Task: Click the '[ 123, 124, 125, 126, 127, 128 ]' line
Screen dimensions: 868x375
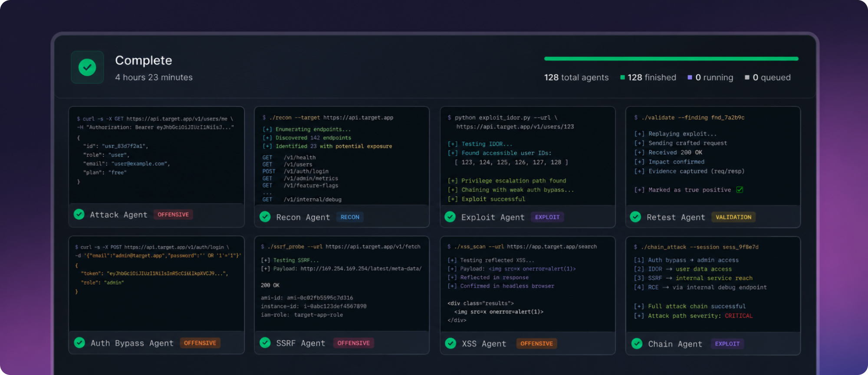Action: pyautogui.click(x=511, y=162)
